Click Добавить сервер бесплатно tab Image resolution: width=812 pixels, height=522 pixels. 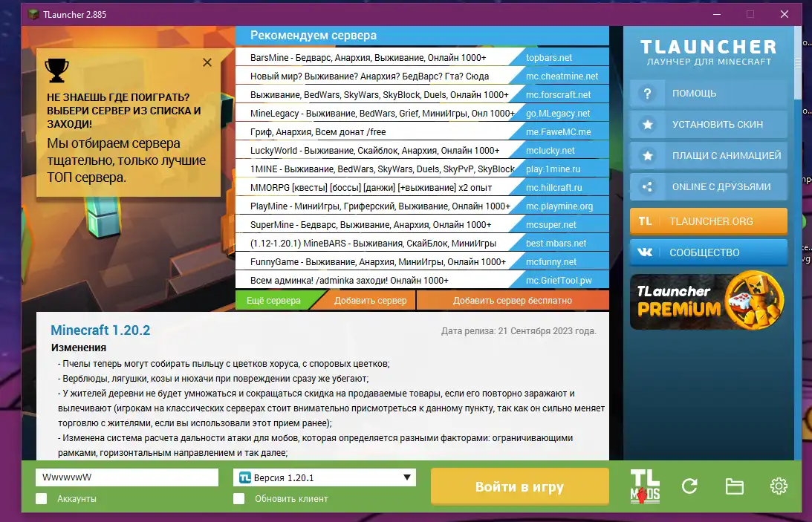(x=512, y=301)
